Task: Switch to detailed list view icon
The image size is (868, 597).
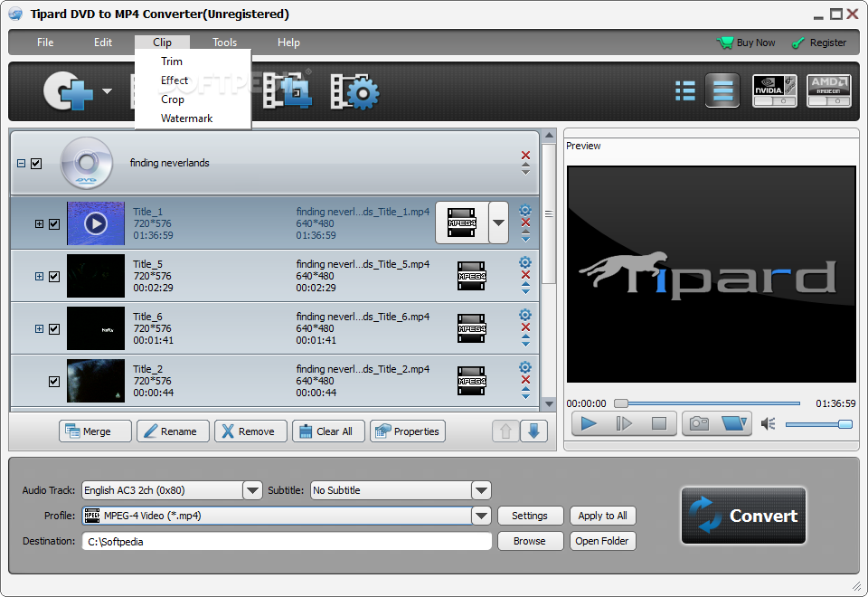Action: click(685, 90)
